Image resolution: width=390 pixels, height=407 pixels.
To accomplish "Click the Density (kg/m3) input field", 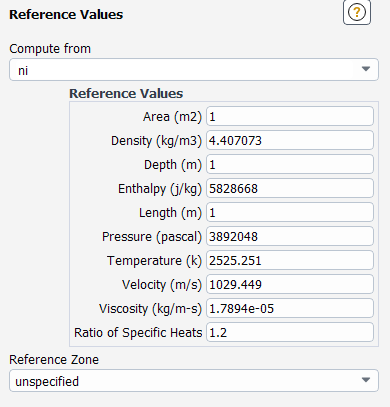I will tap(290, 140).
